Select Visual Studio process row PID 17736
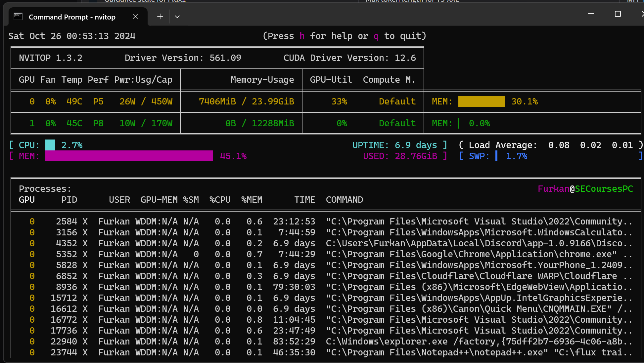Viewport: 644px width, 363px height. coord(326,331)
